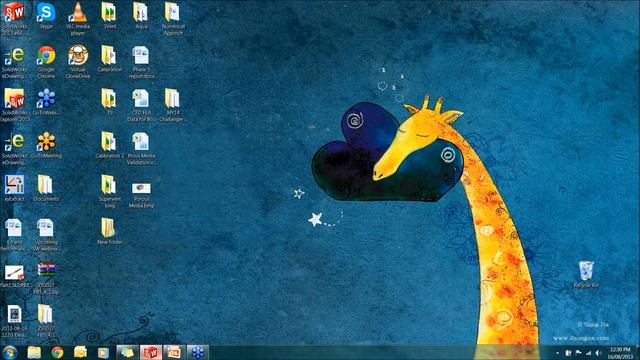This screenshot has height=360, width=640.
Task: Open the SolidWorks 2013 x64 desktop shortcut
Action: click(x=14, y=18)
